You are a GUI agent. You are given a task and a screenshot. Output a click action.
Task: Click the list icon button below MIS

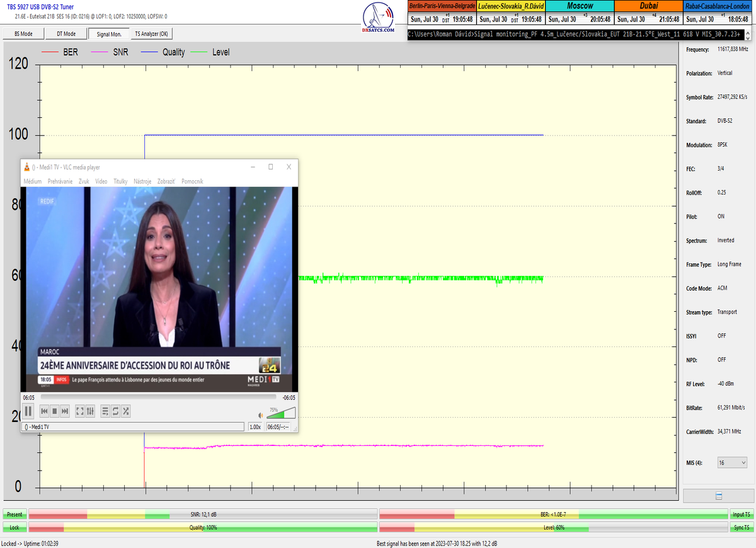[x=719, y=496]
